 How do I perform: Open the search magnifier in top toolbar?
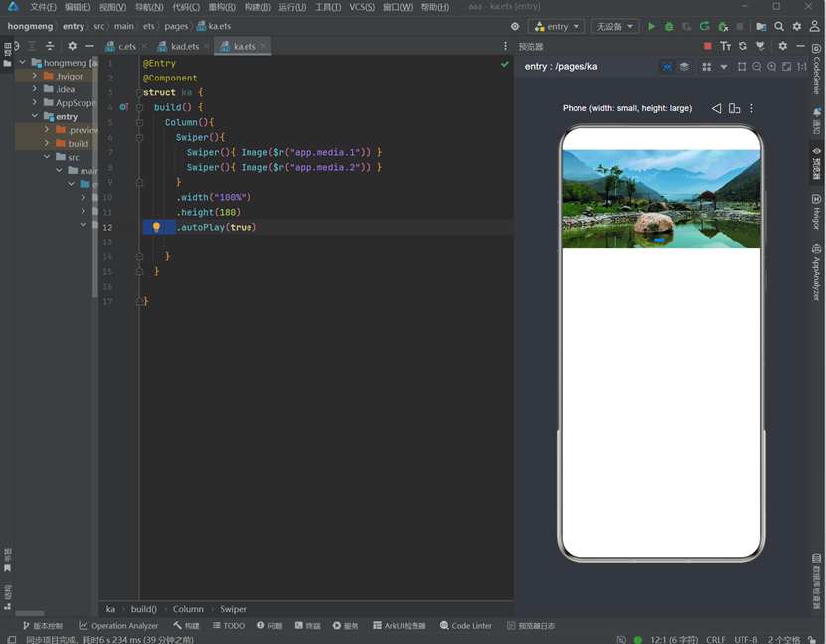click(779, 26)
